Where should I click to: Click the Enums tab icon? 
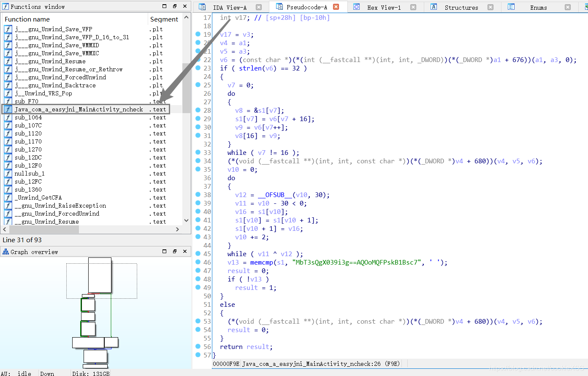click(x=511, y=7)
